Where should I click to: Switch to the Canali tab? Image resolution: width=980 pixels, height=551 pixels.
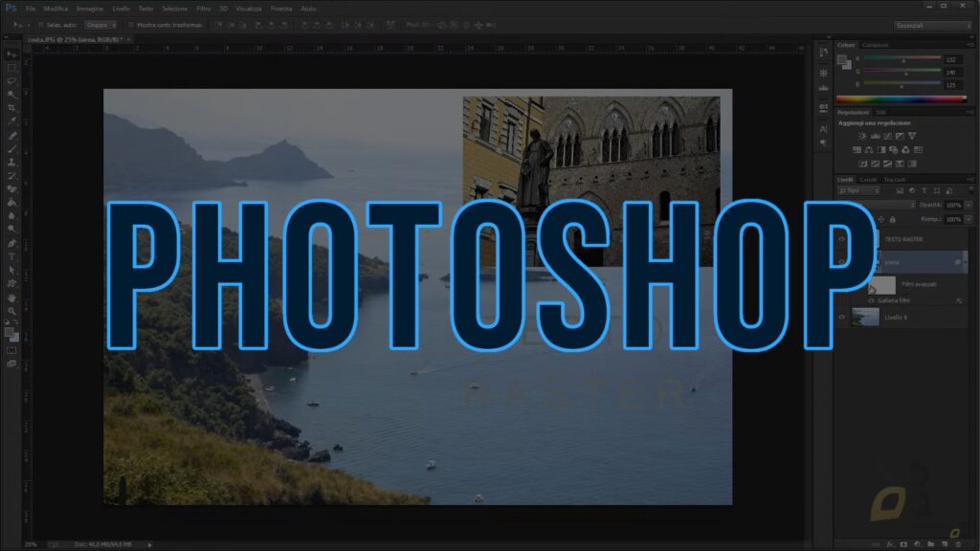tap(868, 180)
